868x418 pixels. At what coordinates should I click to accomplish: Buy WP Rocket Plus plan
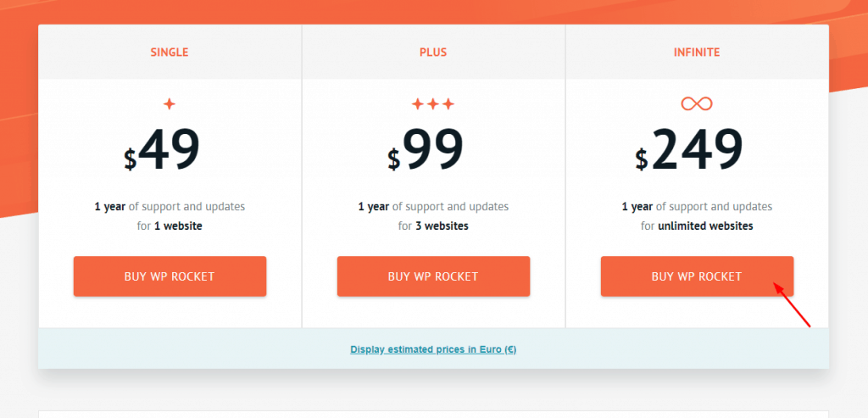click(x=433, y=276)
